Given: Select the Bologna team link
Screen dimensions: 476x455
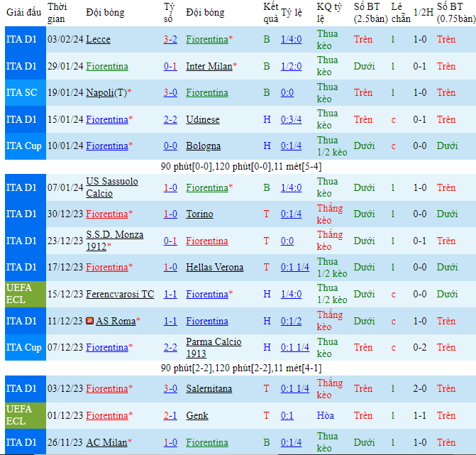Looking at the screenshot, I should click(203, 146).
